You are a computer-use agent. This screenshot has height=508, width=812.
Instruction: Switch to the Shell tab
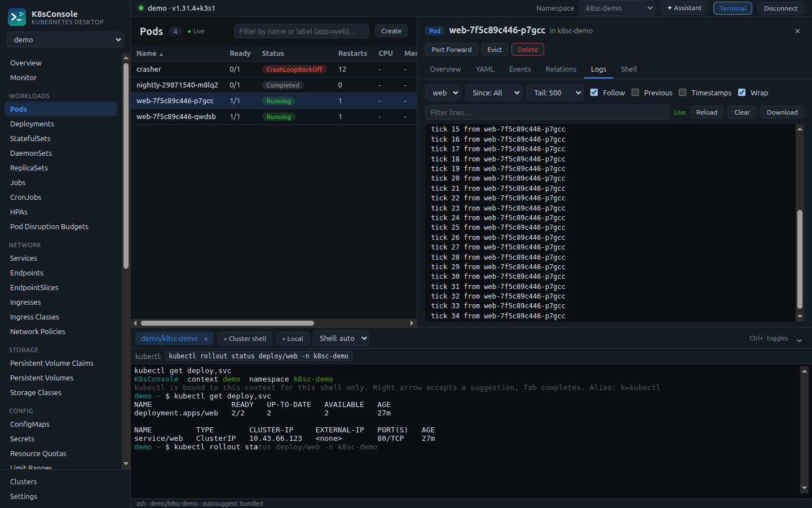[629, 69]
